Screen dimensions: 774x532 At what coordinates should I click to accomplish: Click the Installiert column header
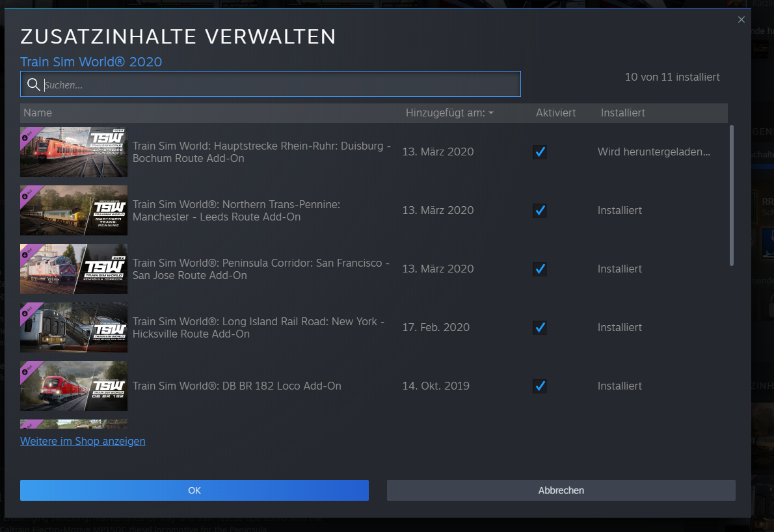[x=623, y=113]
